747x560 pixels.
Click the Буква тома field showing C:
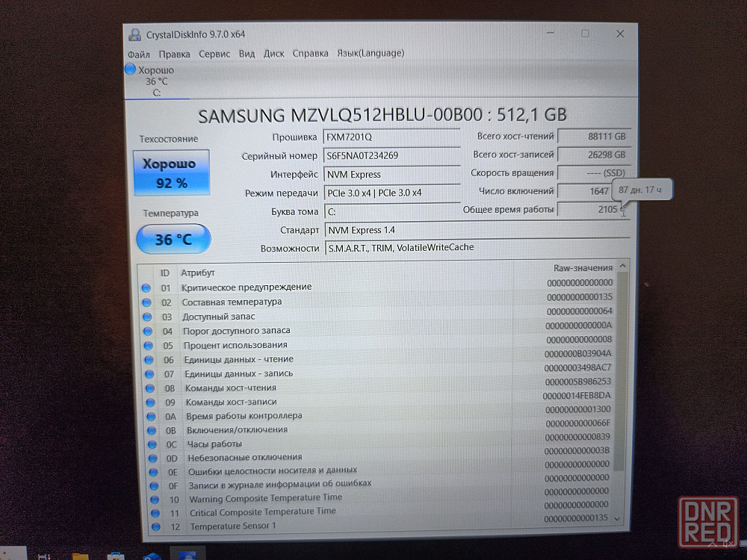393,211
